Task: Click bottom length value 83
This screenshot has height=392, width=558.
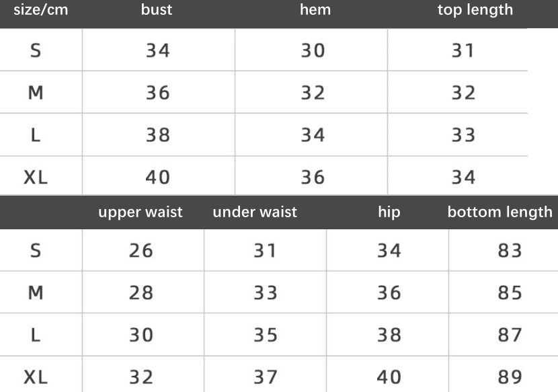Action: click(x=510, y=250)
